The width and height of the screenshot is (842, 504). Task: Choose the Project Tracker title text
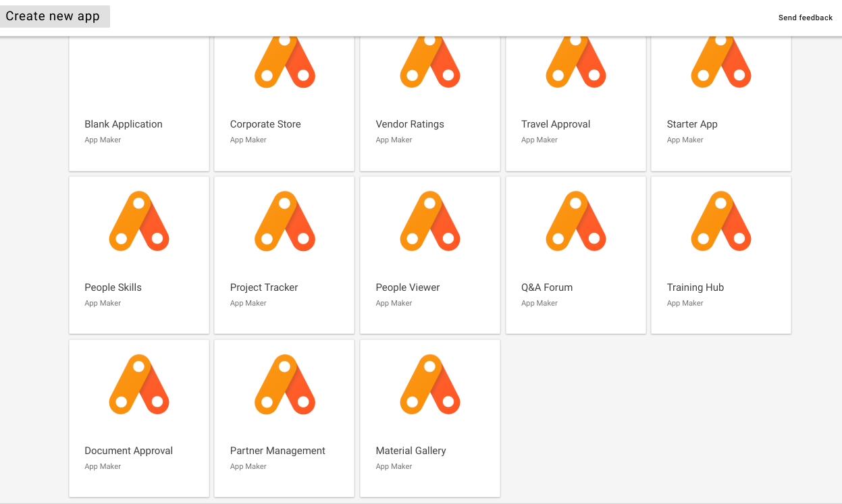[x=264, y=287]
